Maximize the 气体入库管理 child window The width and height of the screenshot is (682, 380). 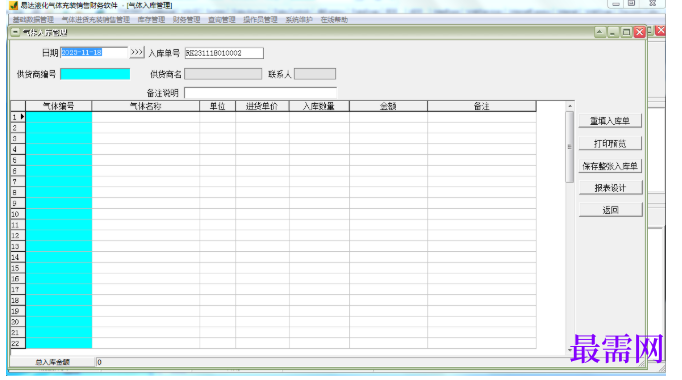(x=626, y=32)
